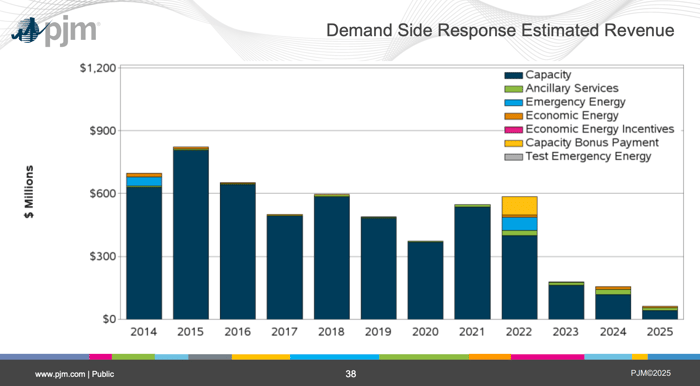Viewport: 700px width, 386px height.
Task: Click the slide page number 38
Action: pos(351,374)
